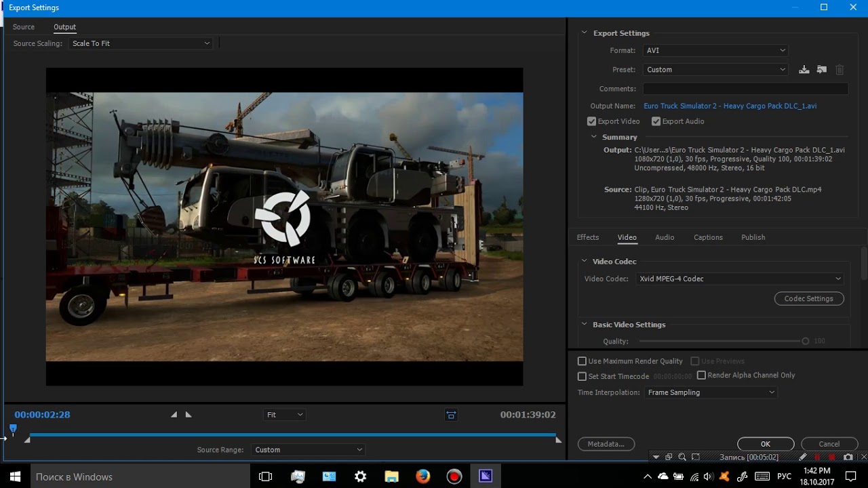868x488 pixels.
Task: Open the Source Range dropdown
Action: 308,449
